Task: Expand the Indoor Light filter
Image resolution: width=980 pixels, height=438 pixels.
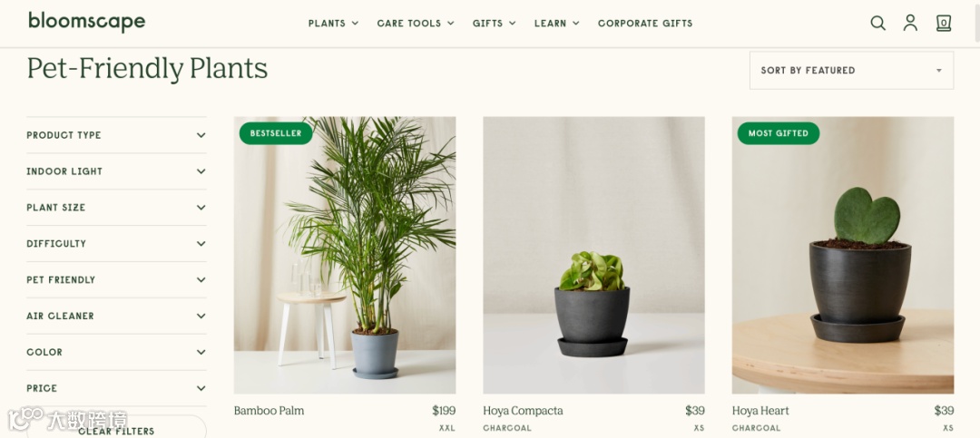Action: pos(116,171)
